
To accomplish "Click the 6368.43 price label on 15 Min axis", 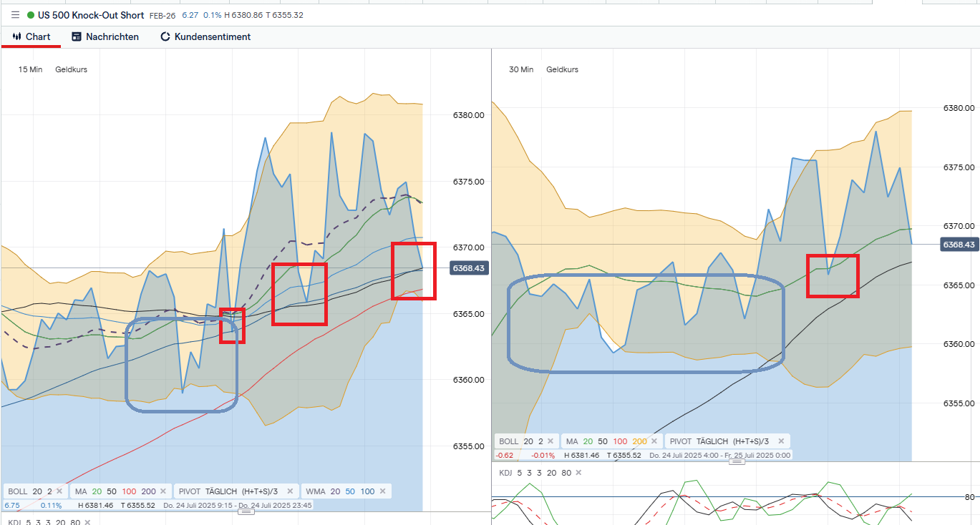I will [x=469, y=268].
